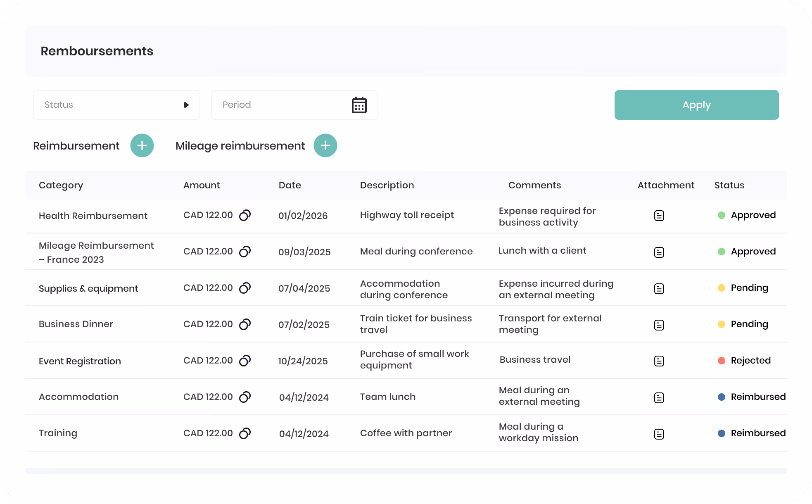The height and width of the screenshot is (504, 812).
Task: Click Reimbursed status of Accommodation row
Action: (x=752, y=397)
